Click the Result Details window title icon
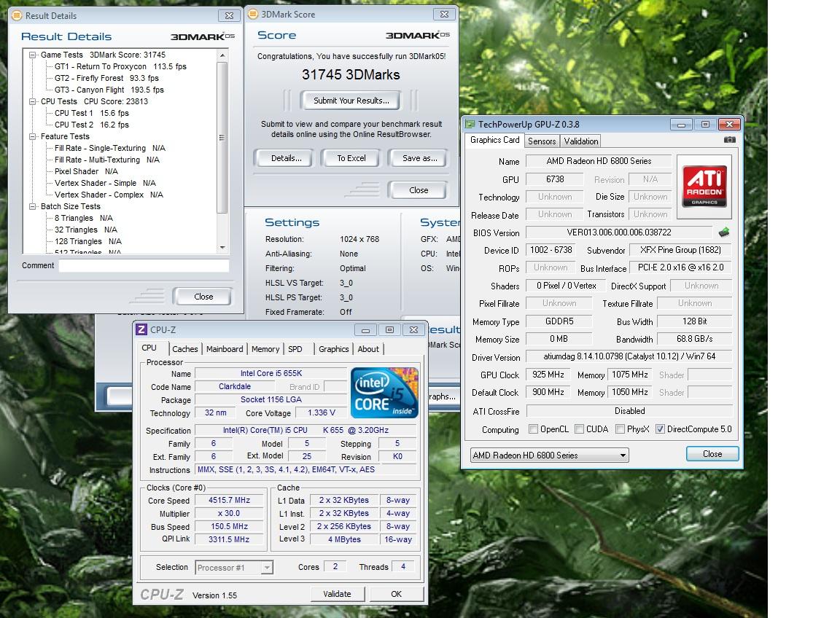The width and height of the screenshot is (840, 618). (x=17, y=15)
